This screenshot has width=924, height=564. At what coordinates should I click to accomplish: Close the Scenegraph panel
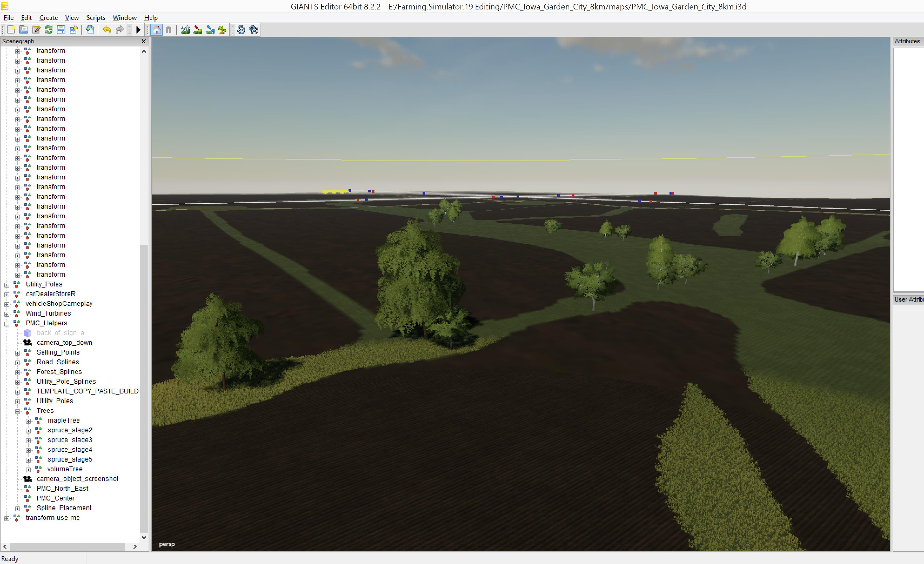pos(144,41)
